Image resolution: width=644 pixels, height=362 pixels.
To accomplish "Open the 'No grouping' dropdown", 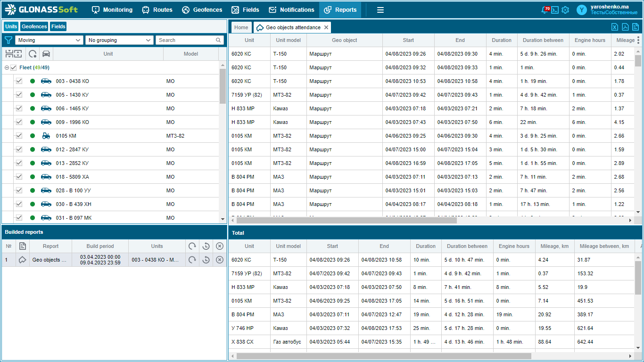I will point(119,40).
